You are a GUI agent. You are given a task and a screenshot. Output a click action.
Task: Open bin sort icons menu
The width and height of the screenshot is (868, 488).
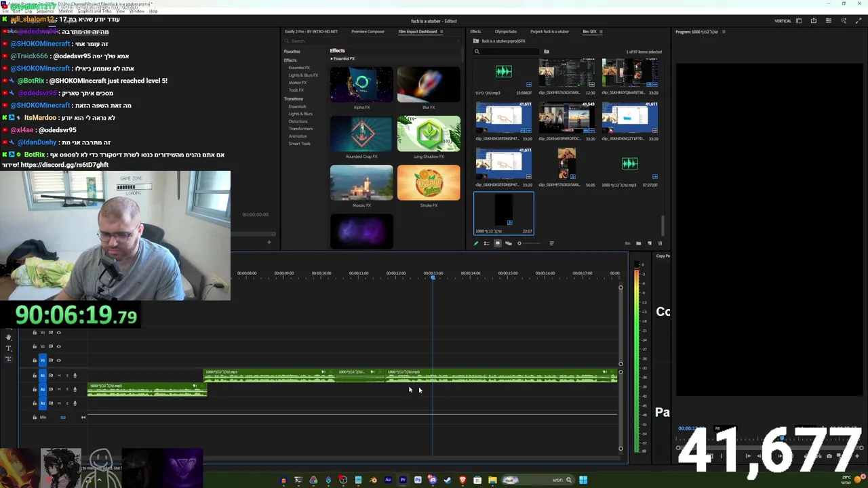point(552,243)
